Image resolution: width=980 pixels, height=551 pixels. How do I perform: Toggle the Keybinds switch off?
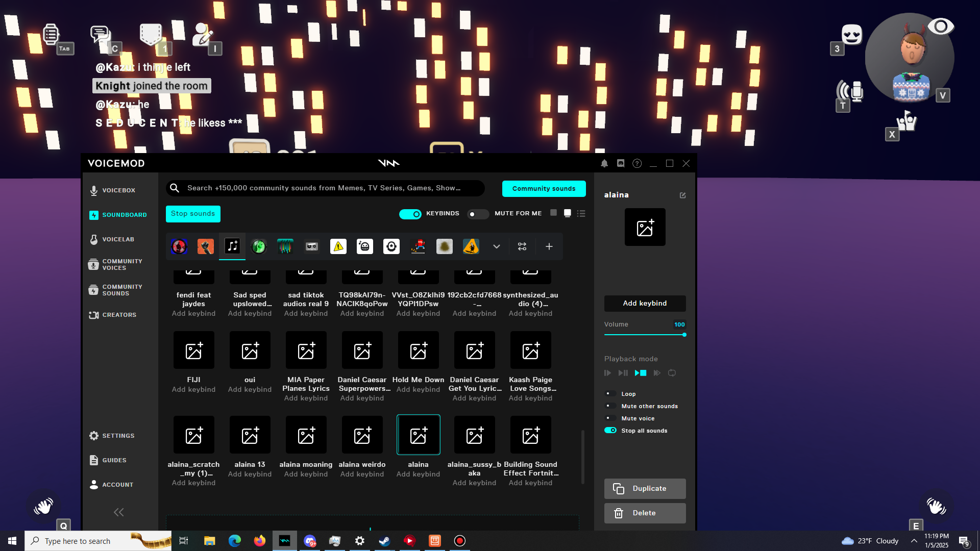pos(410,214)
